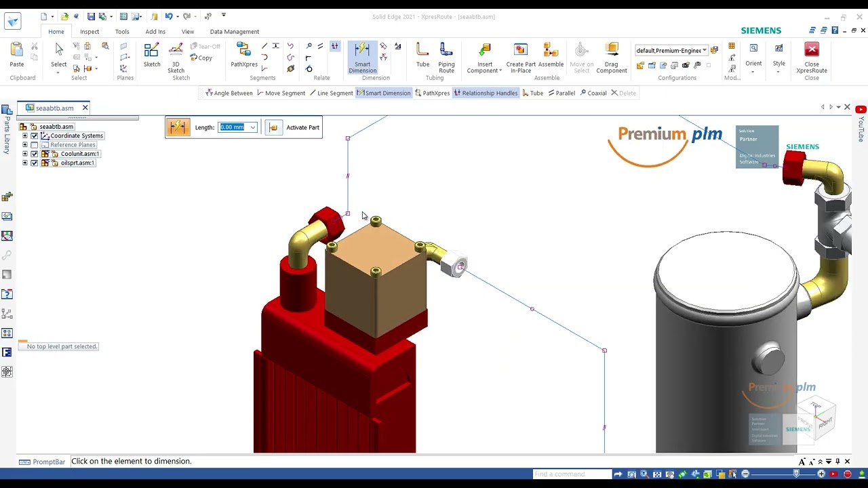The width and height of the screenshot is (868, 488).
Task: Click the Save icon in quick access toolbar
Action: pos(91,16)
